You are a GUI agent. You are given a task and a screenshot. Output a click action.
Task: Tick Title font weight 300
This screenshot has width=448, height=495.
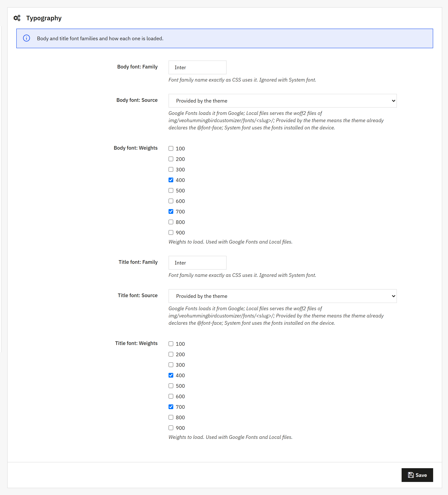click(x=171, y=365)
